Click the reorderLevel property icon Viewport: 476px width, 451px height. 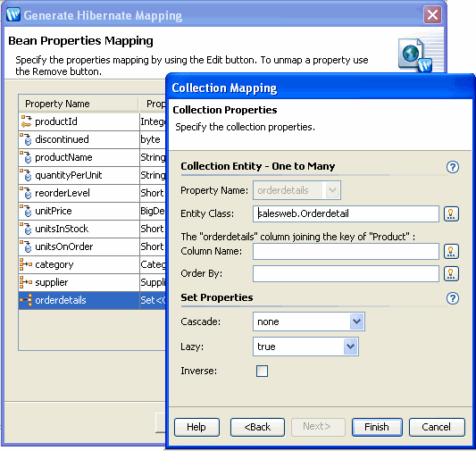pos(26,193)
